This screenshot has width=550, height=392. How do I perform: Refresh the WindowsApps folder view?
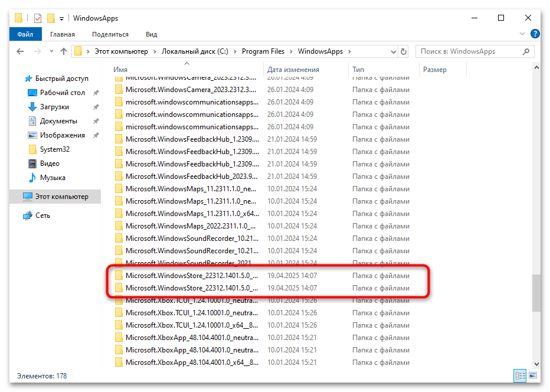(404, 51)
